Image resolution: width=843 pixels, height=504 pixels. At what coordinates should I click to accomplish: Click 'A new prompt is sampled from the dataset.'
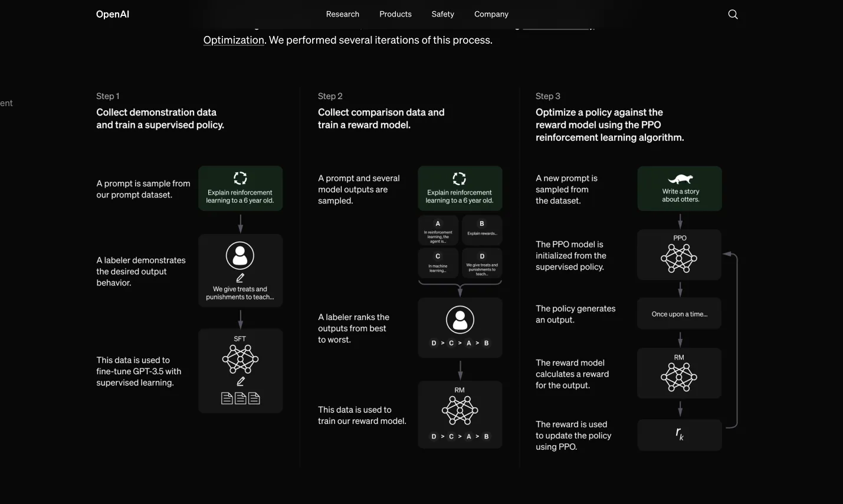[567, 190]
